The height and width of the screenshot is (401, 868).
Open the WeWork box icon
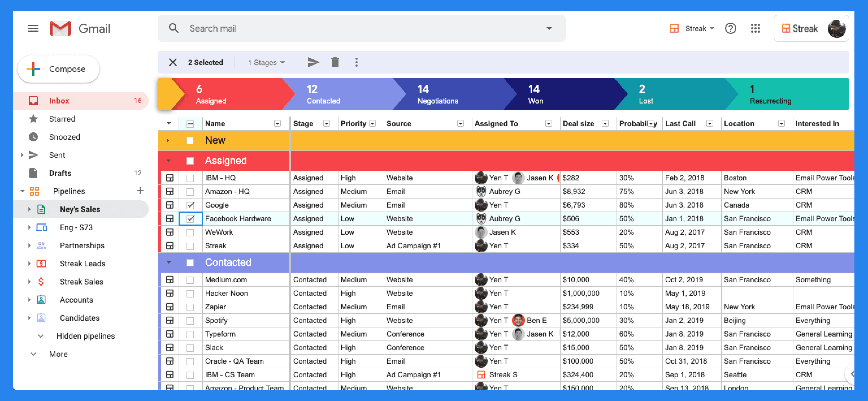pos(170,232)
